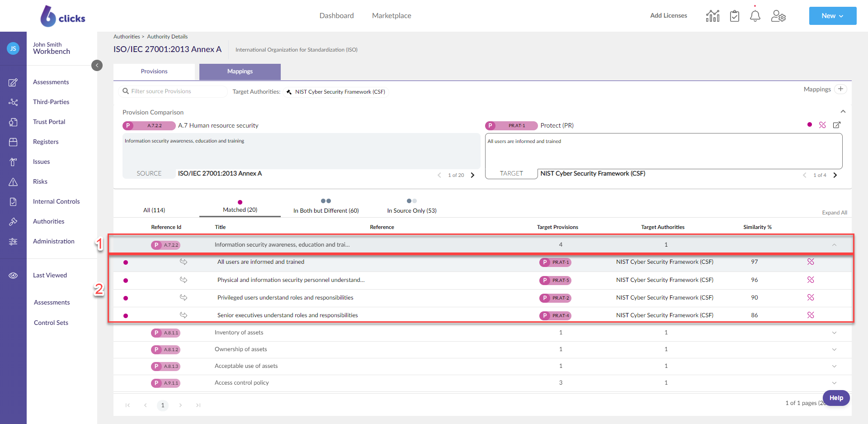The image size is (868, 424).
Task: Open the Dashboard menu
Action: click(x=337, y=16)
